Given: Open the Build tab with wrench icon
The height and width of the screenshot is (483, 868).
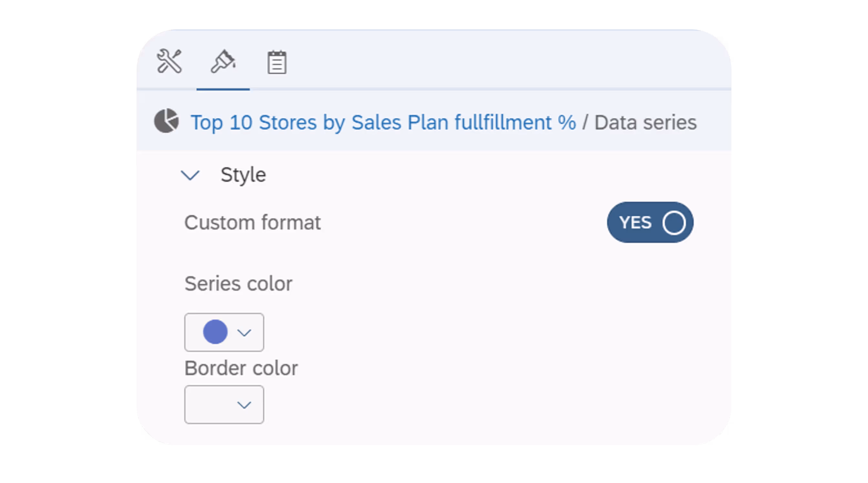Looking at the screenshot, I should tap(169, 61).
